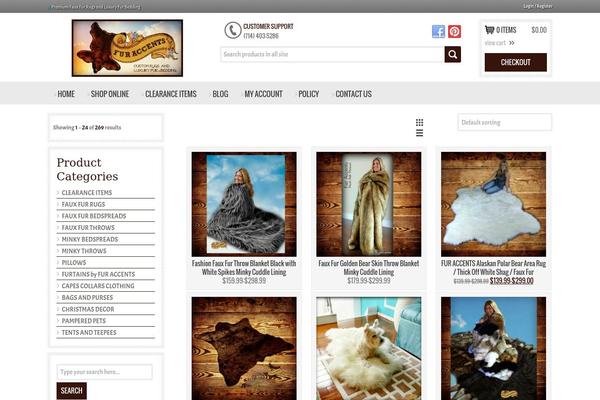
Task: Open the Blog menu item
Action: (x=220, y=94)
